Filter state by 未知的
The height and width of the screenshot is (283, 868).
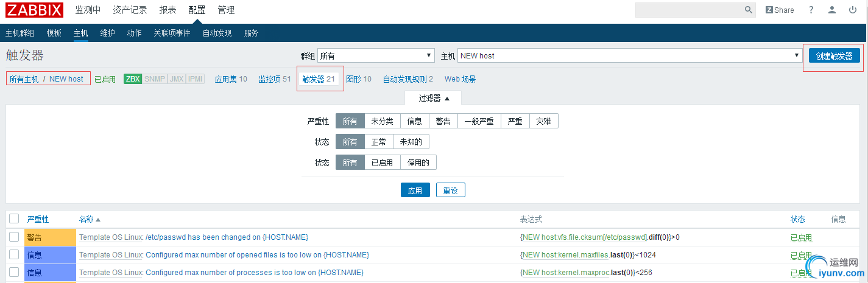click(411, 142)
